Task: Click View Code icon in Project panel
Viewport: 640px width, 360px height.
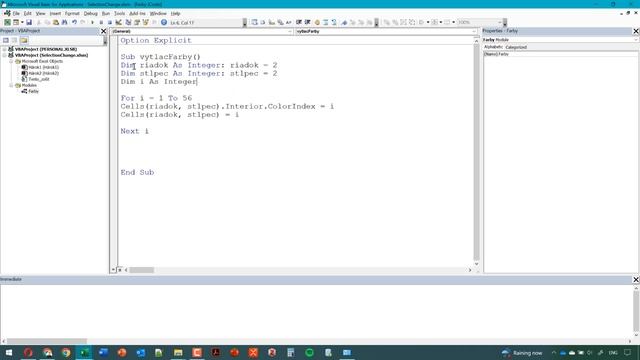Action: point(6,40)
